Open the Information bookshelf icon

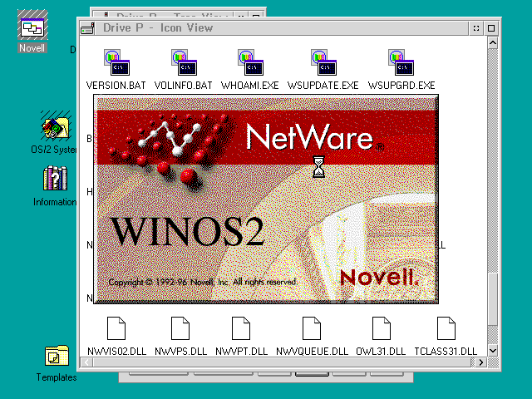point(56,178)
